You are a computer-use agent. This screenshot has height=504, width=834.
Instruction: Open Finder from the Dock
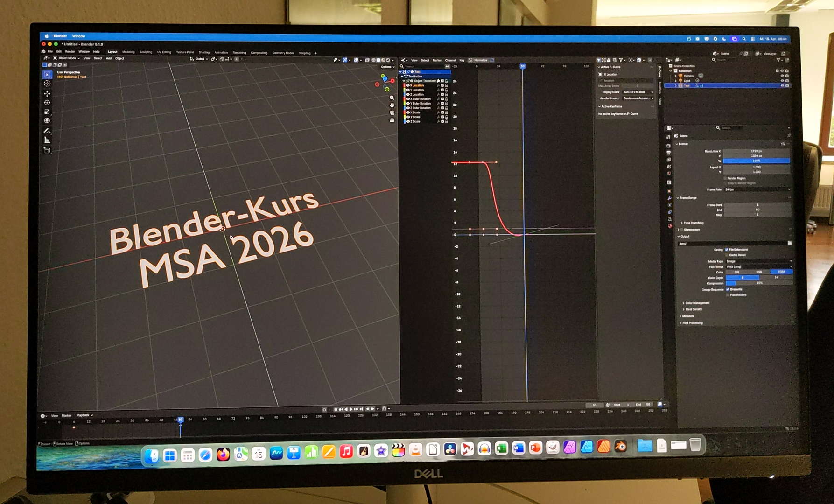152,455
